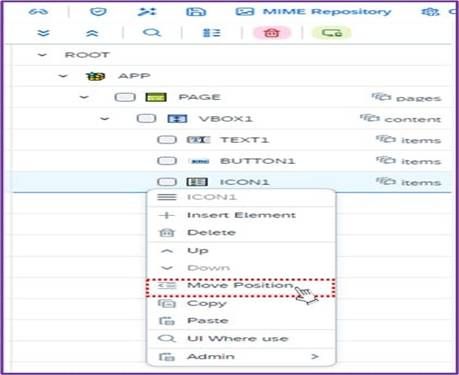Click the list view icon in toolbar
Image resolution: width=459 pixels, height=375 pixels.
tap(212, 33)
